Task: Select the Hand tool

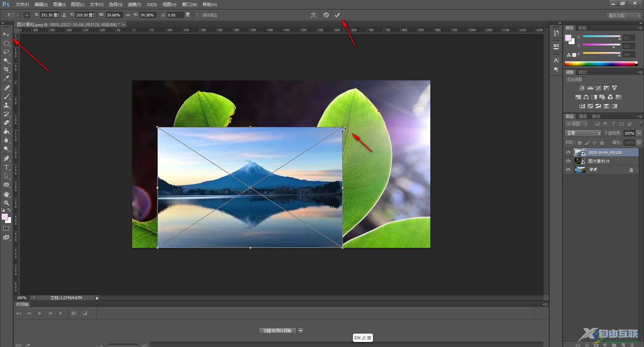Action: point(6,194)
